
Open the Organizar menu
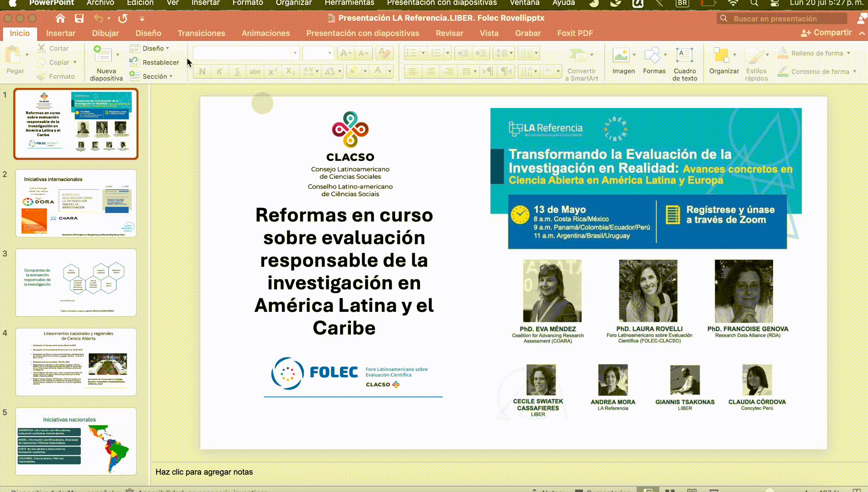[724, 61]
